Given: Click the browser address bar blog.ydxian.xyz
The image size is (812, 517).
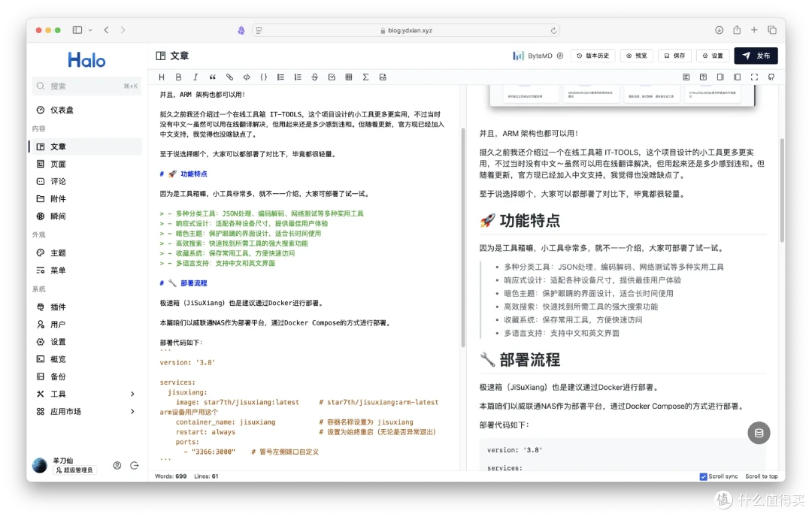Looking at the screenshot, I should point(406,31).
